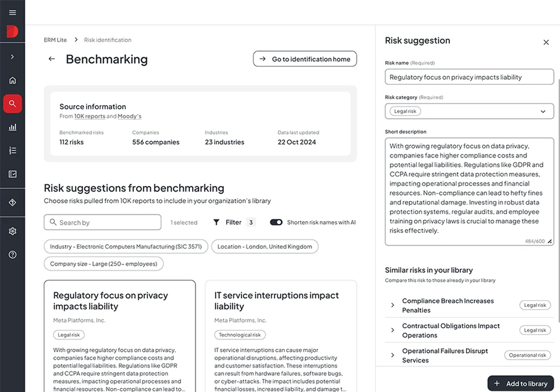Open the assessments checklist panel
The width and height of the screenshot is (560, 392).
tap(12, 174)
